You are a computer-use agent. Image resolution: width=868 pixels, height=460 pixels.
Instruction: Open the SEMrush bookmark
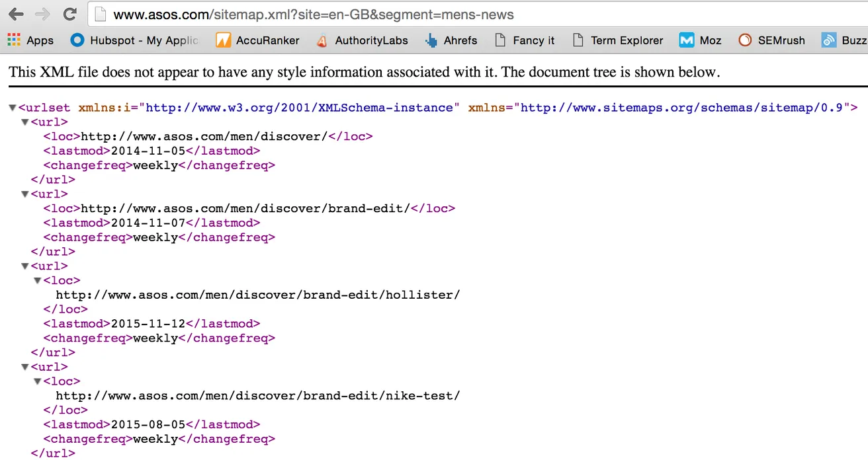coord(771,40)
